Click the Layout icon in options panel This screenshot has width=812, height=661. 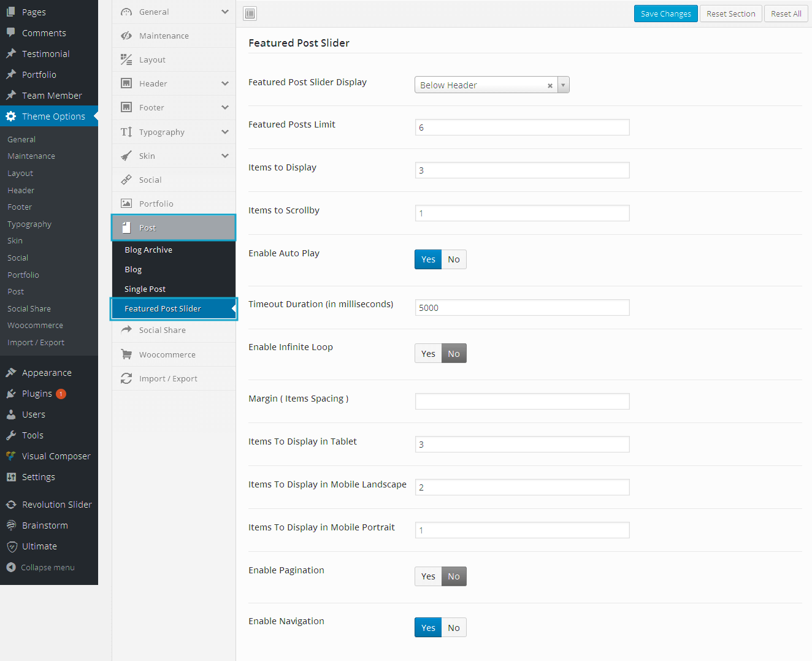(126, 59)
